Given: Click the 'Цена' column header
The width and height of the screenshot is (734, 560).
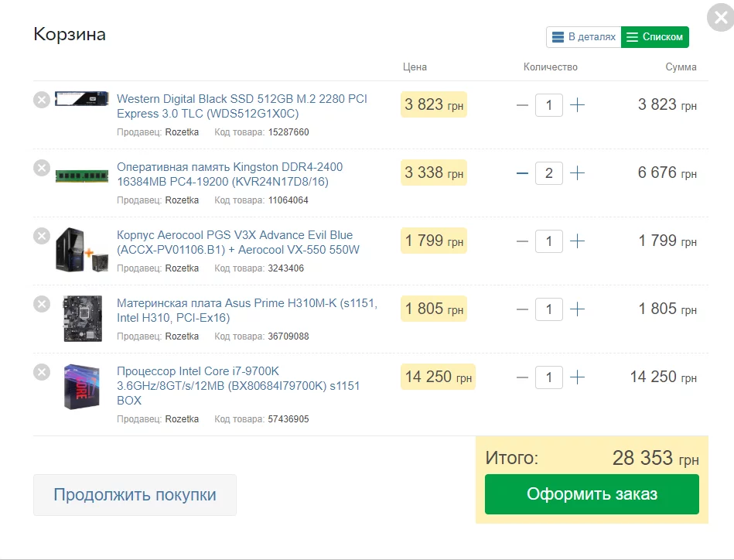Looking at the screenshot, I should 415,67.
